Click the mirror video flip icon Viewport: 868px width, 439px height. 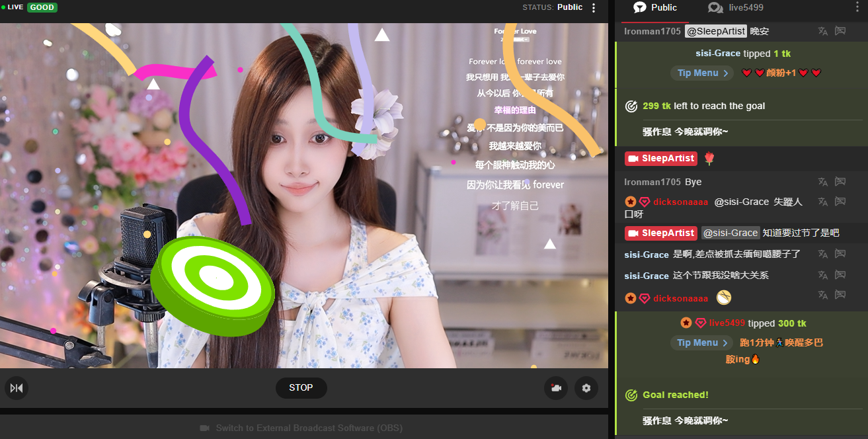[x=17, y=388]
